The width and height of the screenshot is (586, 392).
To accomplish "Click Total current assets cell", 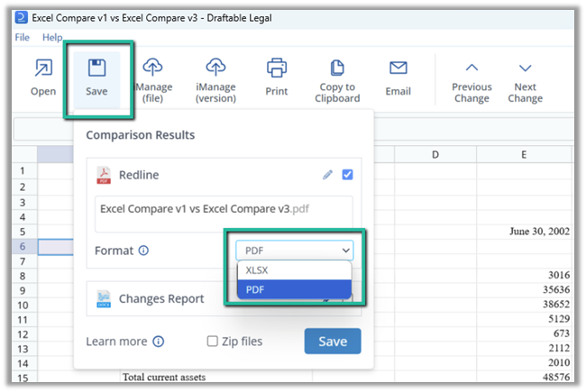I will 216,377.
